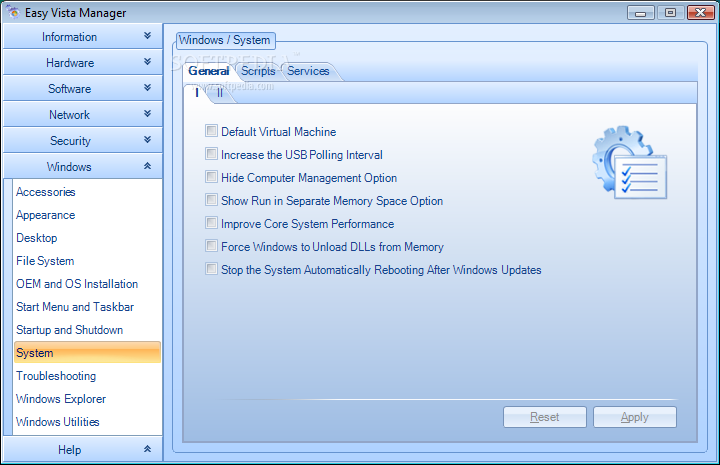Select Desktop in the sidebar

pyautogui.click(x=37, y=238)
